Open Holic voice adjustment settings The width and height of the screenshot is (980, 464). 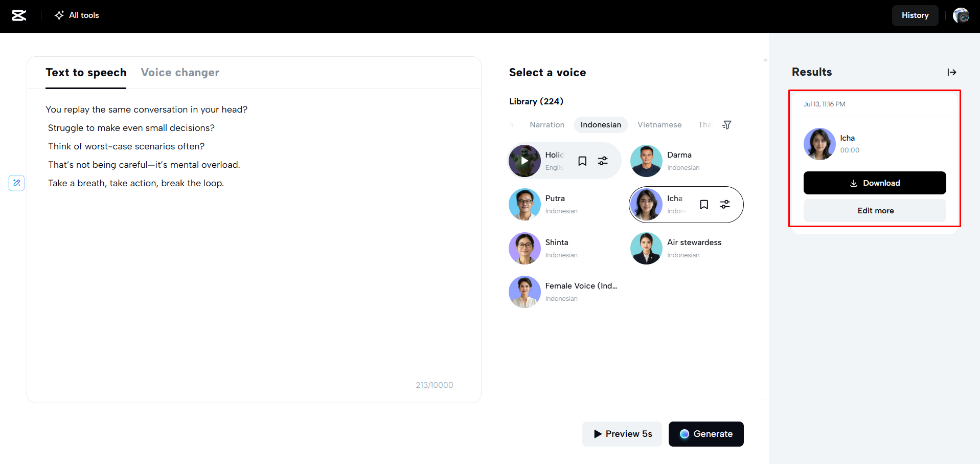pos(603,161)
